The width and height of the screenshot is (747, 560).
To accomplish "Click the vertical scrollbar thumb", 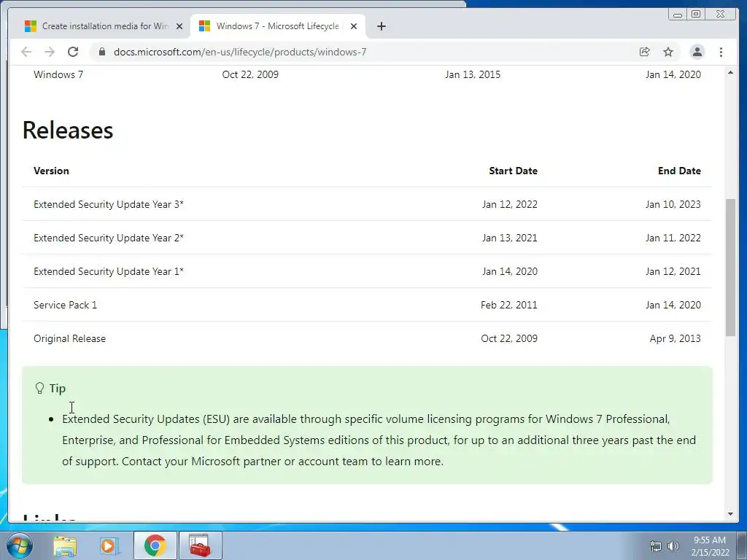I will (730, 268).
